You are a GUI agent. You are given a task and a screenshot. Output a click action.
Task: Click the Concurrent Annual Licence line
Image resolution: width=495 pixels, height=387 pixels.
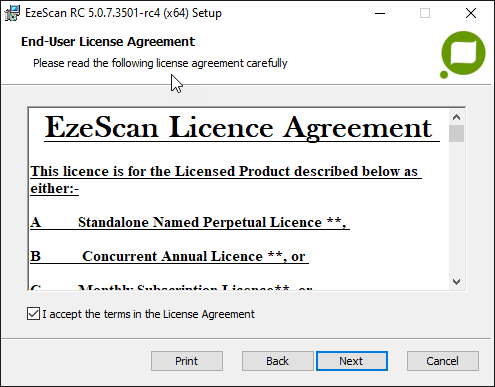(x=169, y=256)
